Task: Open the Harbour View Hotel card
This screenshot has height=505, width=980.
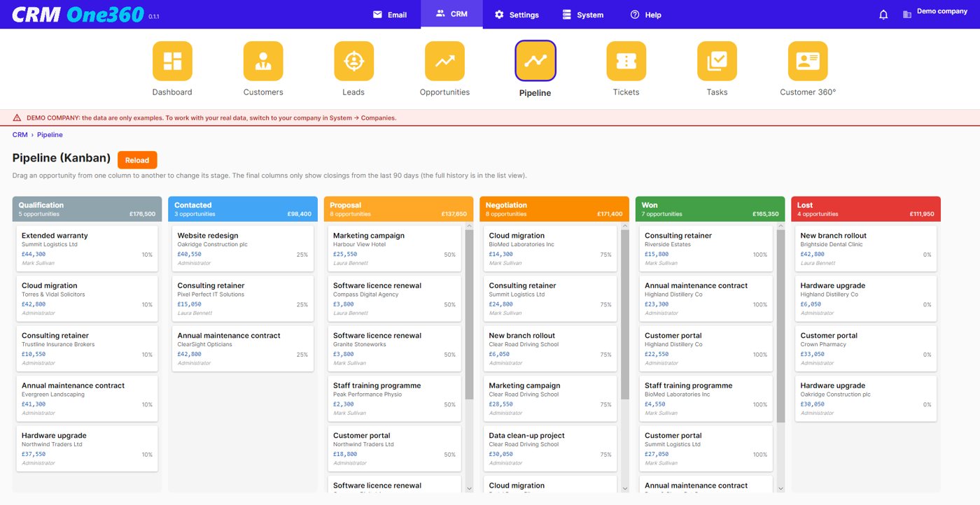Action: pyautogui.click(x=395, y=248)
